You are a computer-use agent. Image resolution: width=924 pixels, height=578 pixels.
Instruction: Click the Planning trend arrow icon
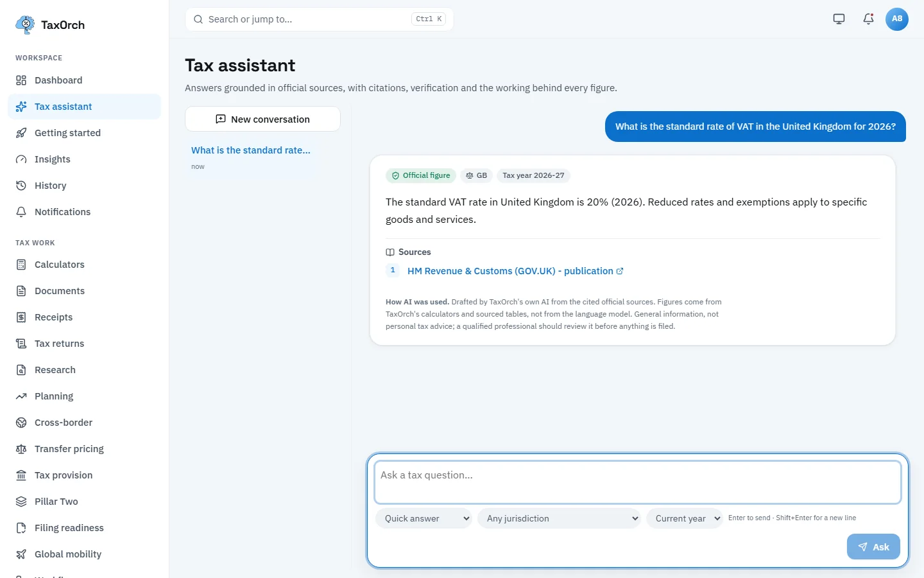(21, 396)
